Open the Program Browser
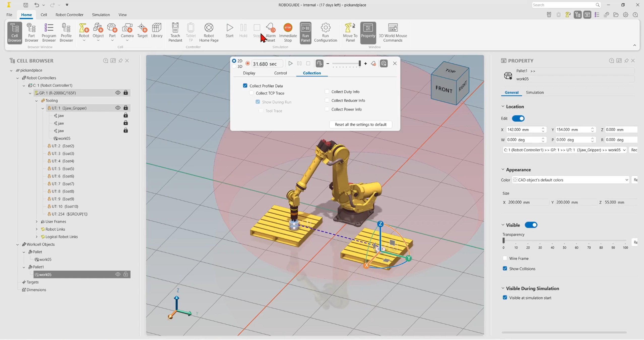644x340 pixels. (x=49, y=33)
